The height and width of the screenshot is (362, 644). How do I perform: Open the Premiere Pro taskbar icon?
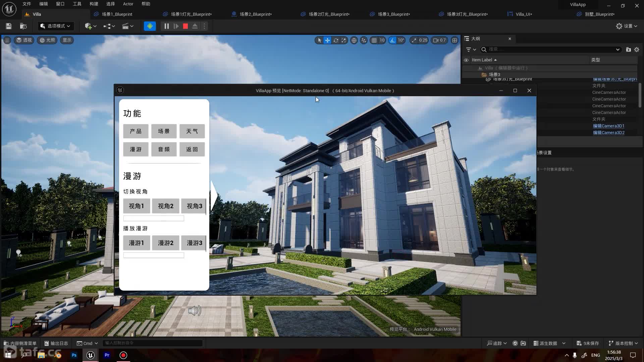point(107,355)
